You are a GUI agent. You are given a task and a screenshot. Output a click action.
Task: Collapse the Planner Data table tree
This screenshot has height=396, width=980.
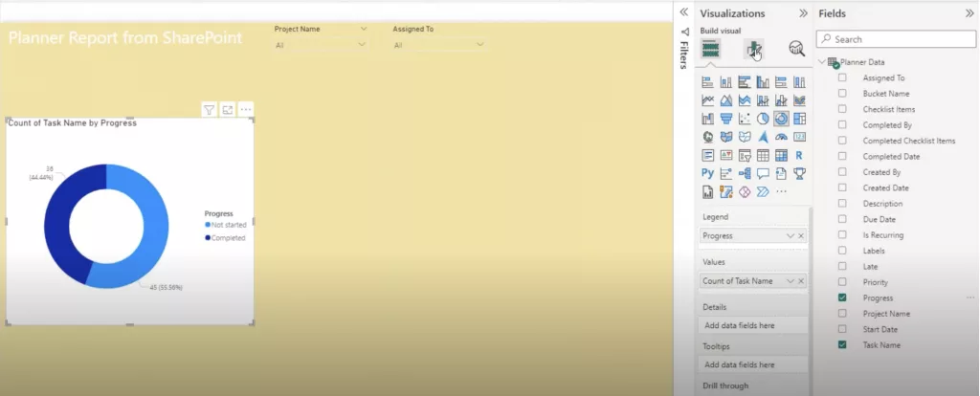(822, 62)
